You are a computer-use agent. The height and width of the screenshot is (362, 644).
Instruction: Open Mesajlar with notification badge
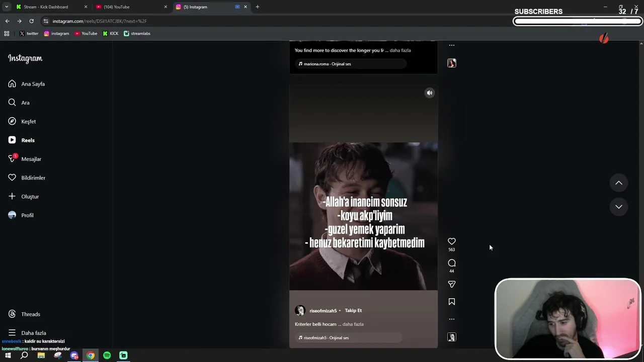pos(25,159)
